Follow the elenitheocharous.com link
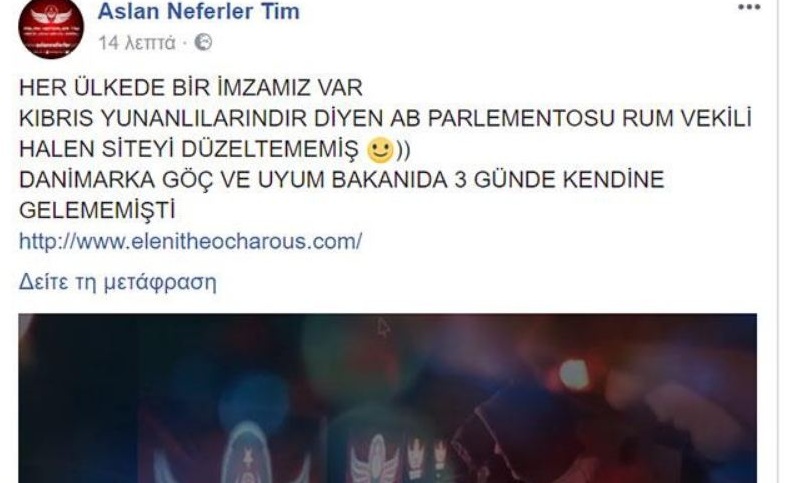 [190, 241]
